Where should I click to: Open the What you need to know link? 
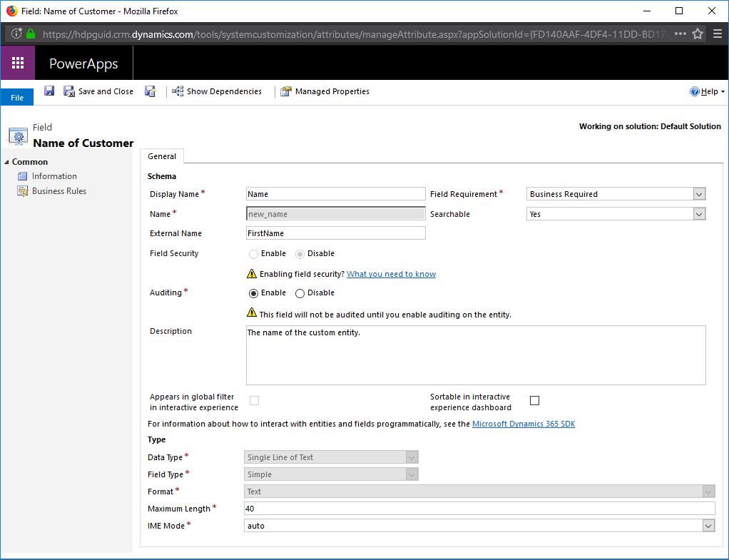390,273
